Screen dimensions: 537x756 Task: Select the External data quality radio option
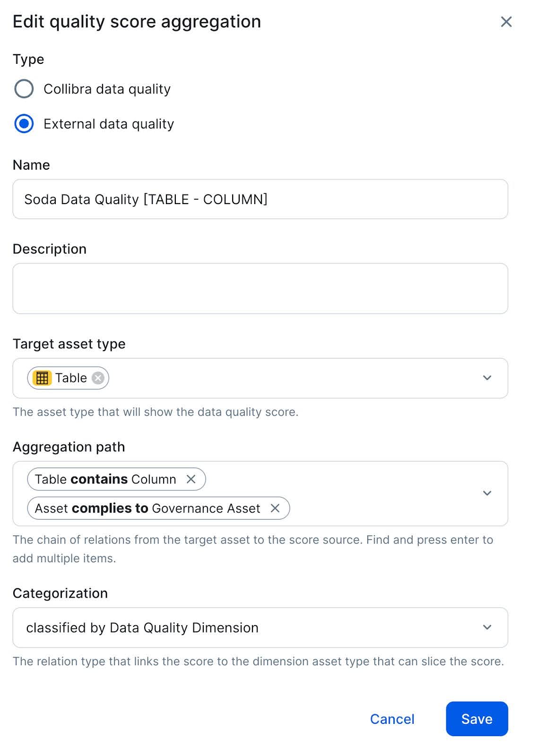(x=24, y=124)
